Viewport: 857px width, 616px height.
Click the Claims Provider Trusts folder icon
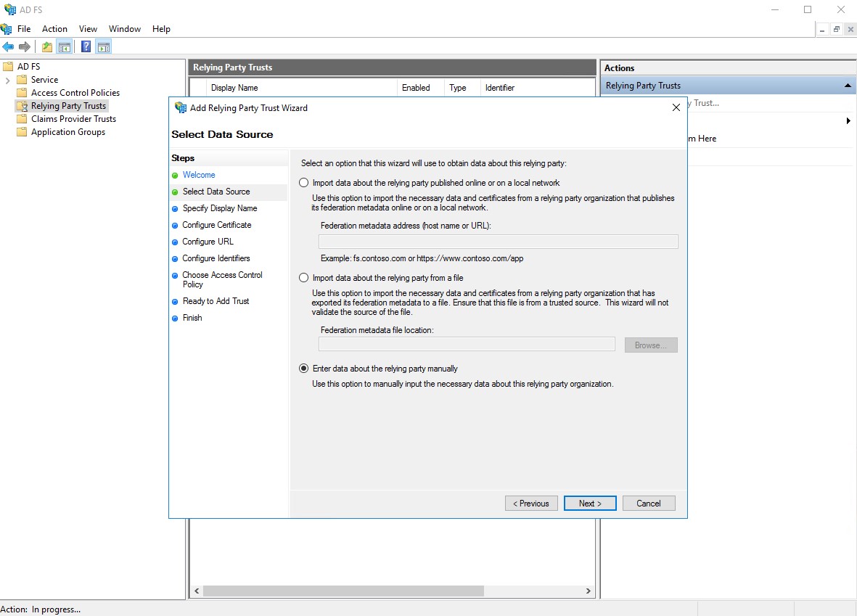click(x=22, y=119)
